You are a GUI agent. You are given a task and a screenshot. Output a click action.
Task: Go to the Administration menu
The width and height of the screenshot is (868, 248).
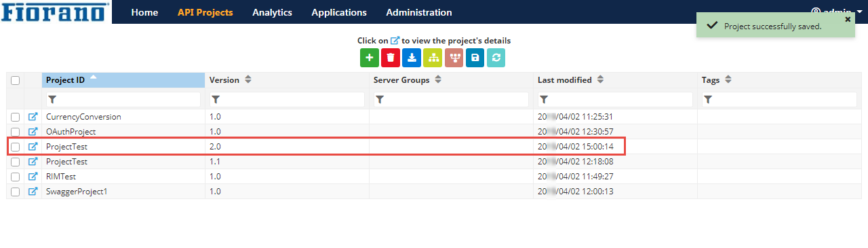coord(419,12)
